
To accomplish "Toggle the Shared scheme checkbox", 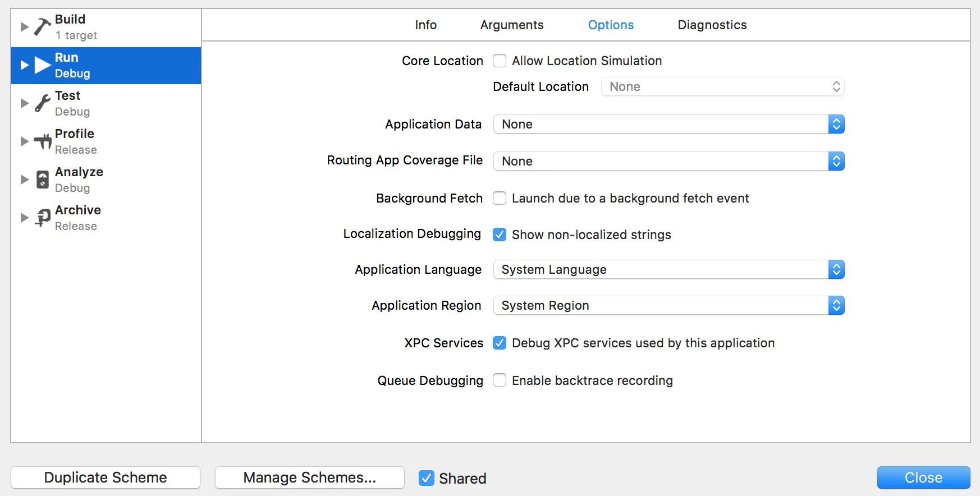I will coord(427,478).
